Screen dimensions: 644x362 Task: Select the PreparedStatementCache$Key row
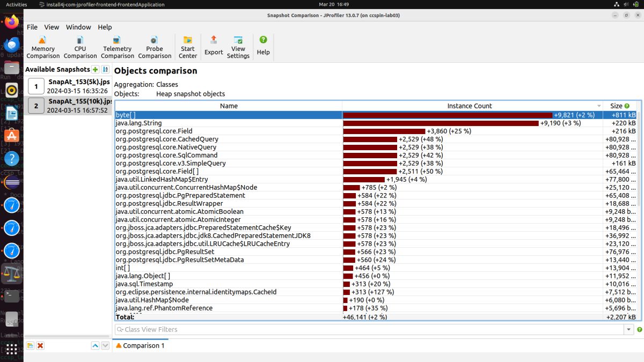[376, 227]
